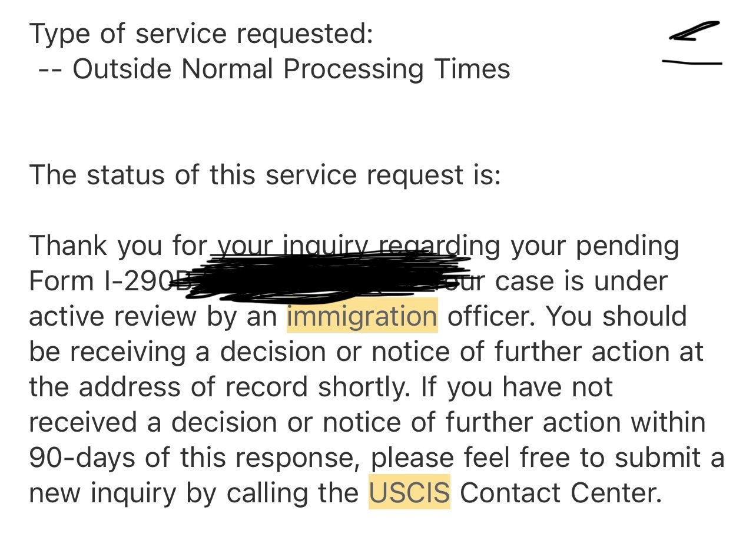
Task: Tap the "Form I-290" text
Action: [102, 281]
